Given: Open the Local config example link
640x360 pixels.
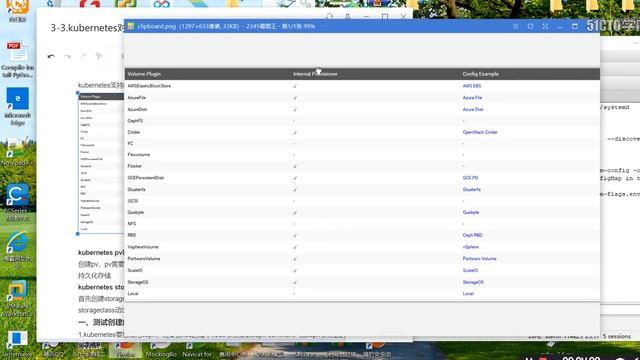Looking at the screenshot, I should (468, 294).
